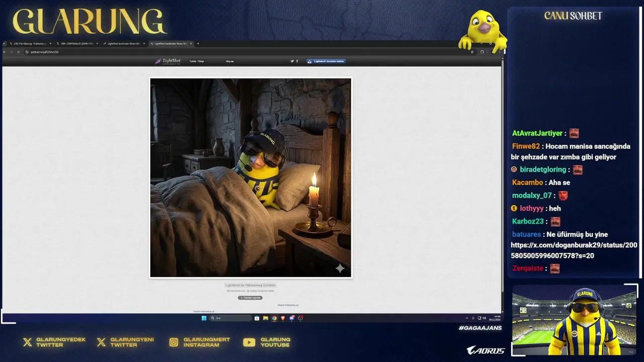This screenshot has width=644, height=362.
Task: Open the Twitter bird icon in LightShot header
Action: pyautogui.click(x=292, y=61)
